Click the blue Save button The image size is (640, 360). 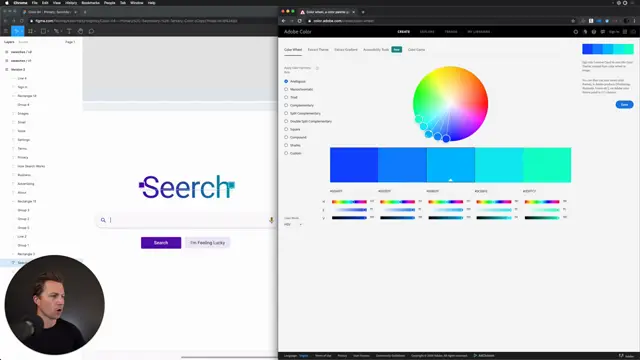pyautogui.click(x=624, y=105)
